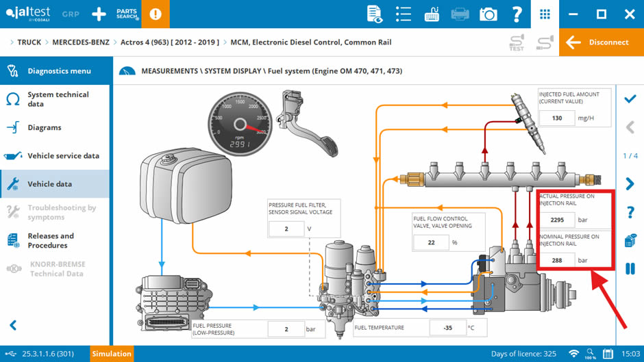Click page indicator 1 / 4
This screenshot has width=644, height=362.
tap(630, 156)
